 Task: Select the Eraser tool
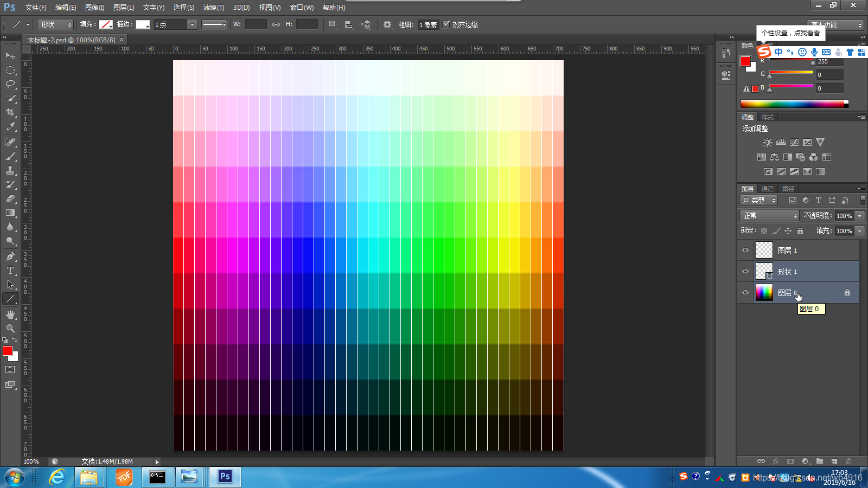click(x=10, y=198)
